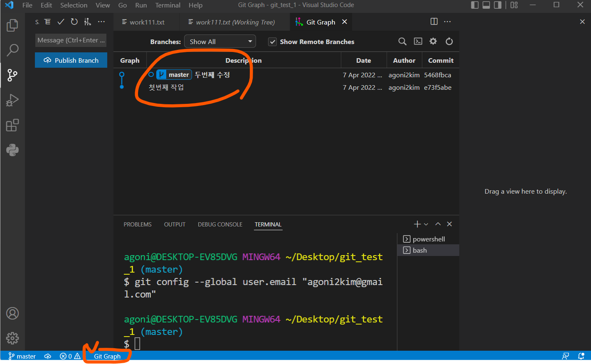Image resolution: width=591 pixels, height=364 pixels.
Task: Split the editor right
Action: tap(434, 22)
